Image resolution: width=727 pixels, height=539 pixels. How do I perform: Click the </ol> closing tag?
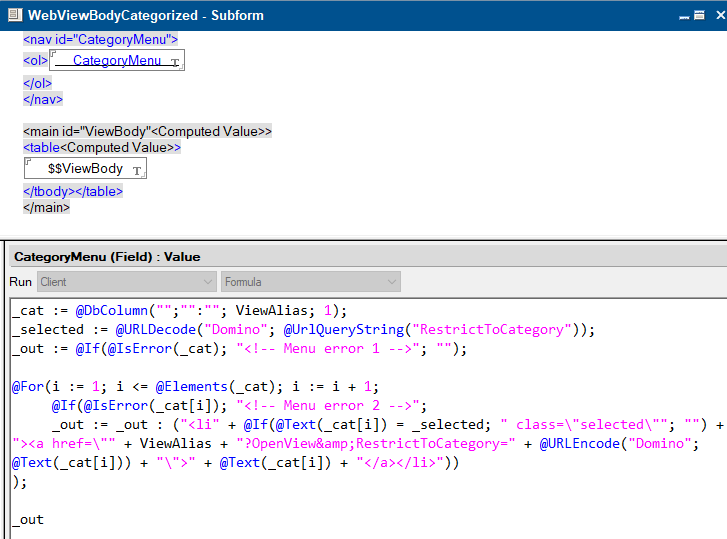[37, 83]
